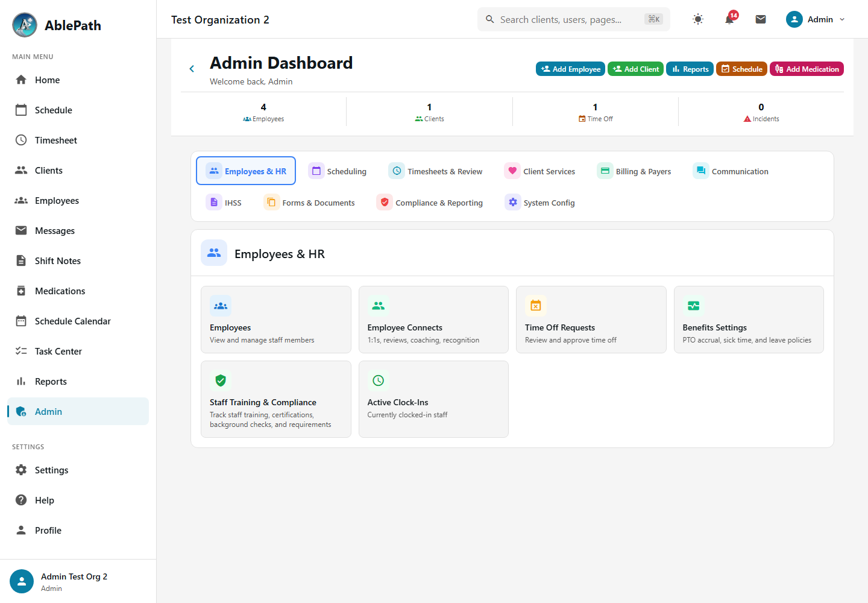Open Home in the sidebar
Image resolution: width=868 pixels, height=603 pixels.
[78, 80]
